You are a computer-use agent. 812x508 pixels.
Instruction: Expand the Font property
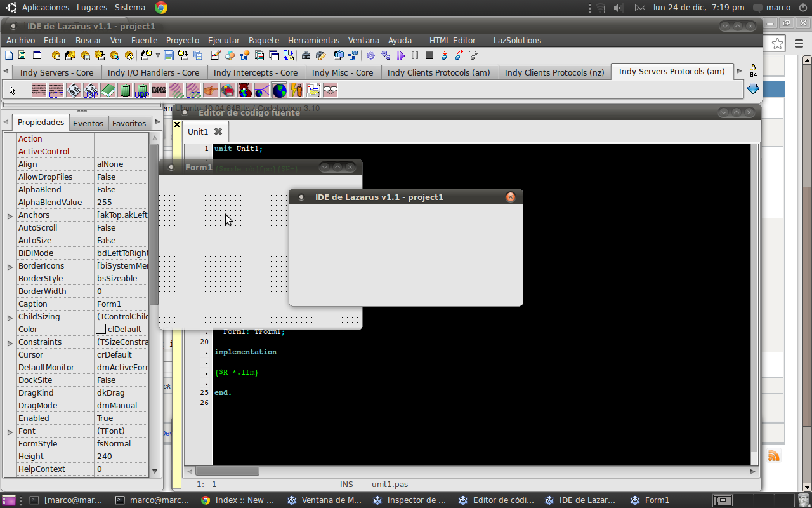[x=10, y=432]
